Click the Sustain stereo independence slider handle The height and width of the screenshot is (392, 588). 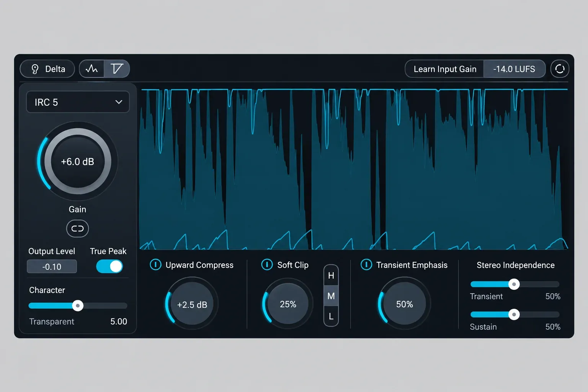[x=514, y=315]
